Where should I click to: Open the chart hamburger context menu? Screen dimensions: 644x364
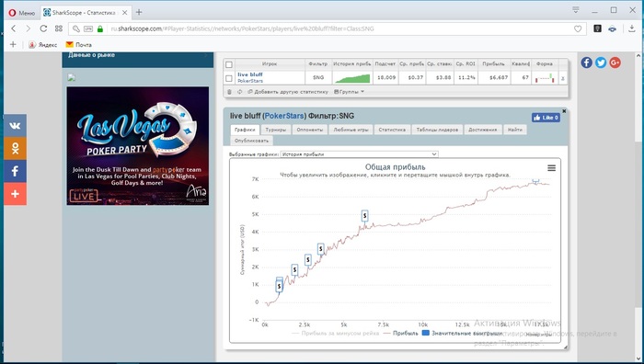(551, 168)
